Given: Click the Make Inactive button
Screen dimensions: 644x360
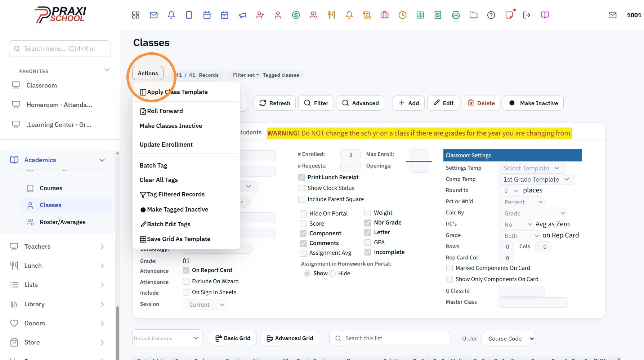Looking at the screenshot, I should [x=533, y=103].
